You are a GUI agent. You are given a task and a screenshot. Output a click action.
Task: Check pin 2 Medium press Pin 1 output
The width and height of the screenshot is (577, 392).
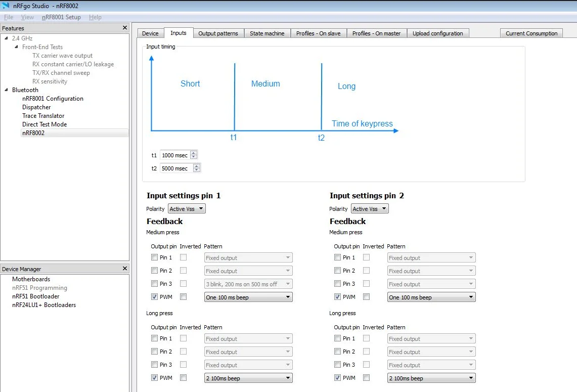[337, 257]
